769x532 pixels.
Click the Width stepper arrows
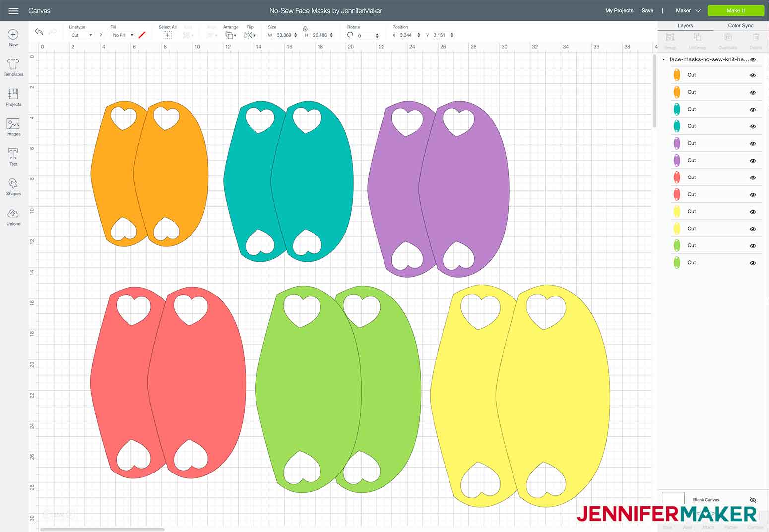[296, 35]
